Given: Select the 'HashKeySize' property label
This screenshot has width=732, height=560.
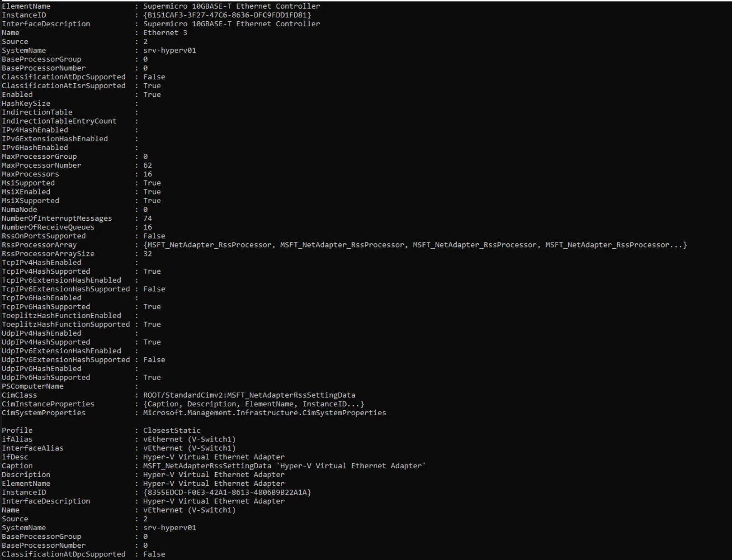Looking at the screenshot, I should 26,103.
